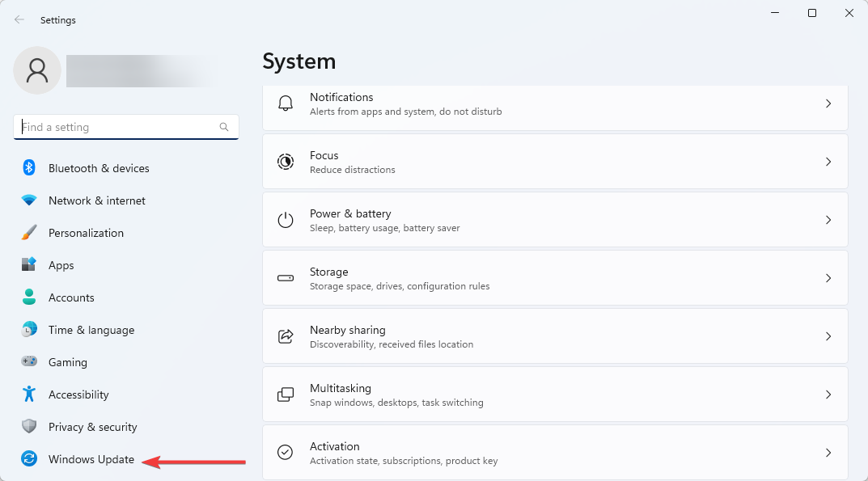Click the Storage drive icon
The image size is (868, 481).
pos(286,278)
